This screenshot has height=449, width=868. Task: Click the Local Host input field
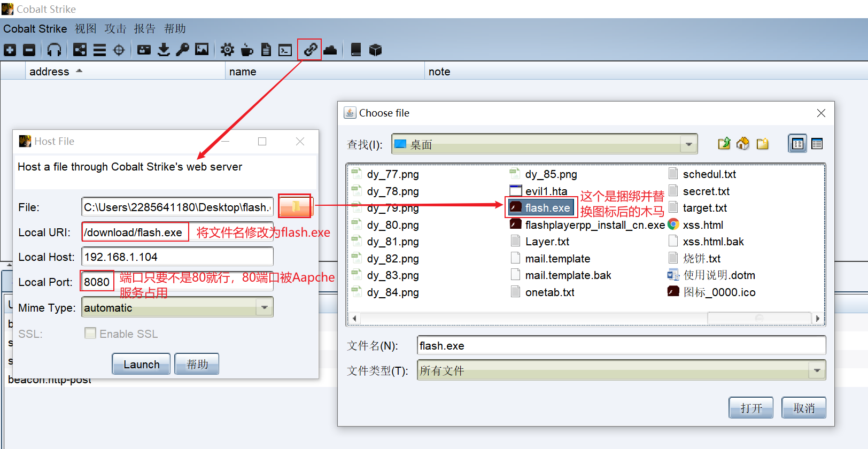coord(177,257)
